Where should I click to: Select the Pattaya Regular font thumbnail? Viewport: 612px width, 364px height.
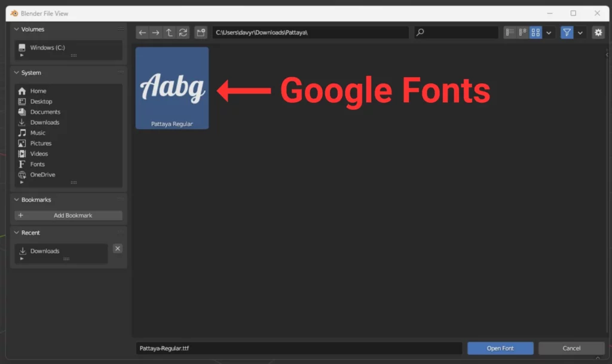172,88
